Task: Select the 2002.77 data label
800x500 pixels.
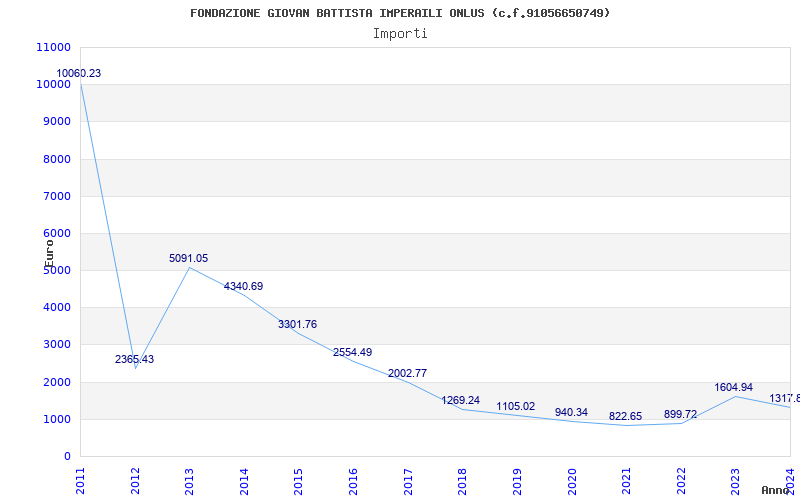Action: (x=407, y=373)
